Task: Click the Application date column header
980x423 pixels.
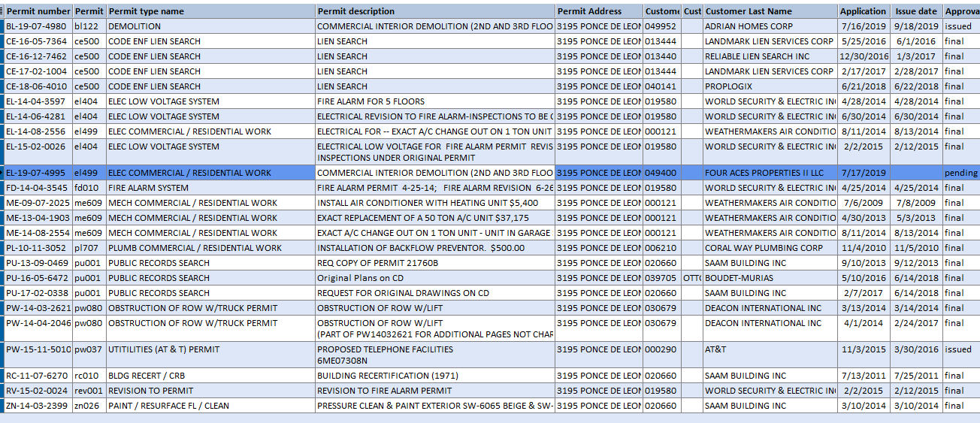Action: click(x=864, y=11)
